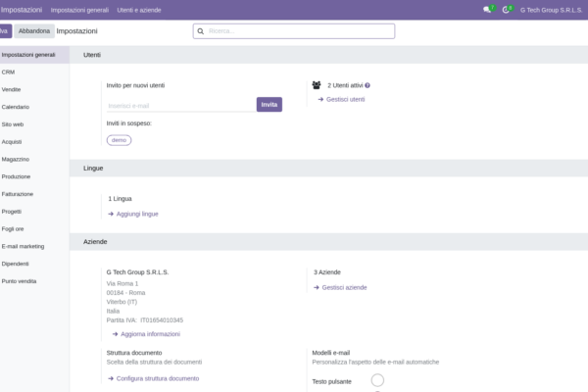Click Impostazioni app title in navbar
The width and height of the screenshot is (588, 392).
(x=22, y=10)
